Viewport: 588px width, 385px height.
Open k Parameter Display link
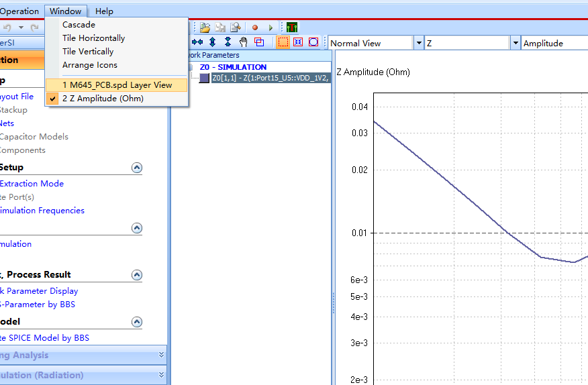click(x=39, y=291)
